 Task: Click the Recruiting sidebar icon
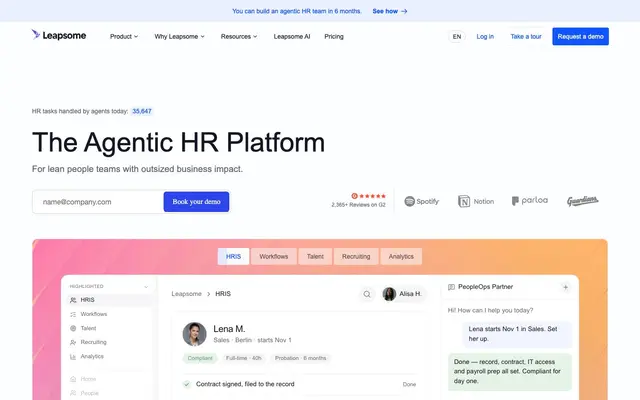click(x=73, y=342)
